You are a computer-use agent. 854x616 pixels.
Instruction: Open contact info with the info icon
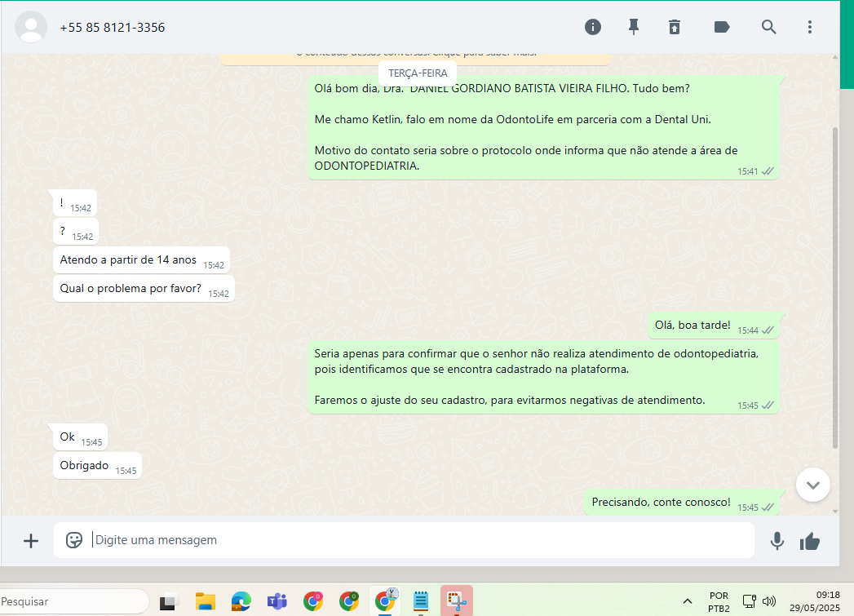coord(592,27)
